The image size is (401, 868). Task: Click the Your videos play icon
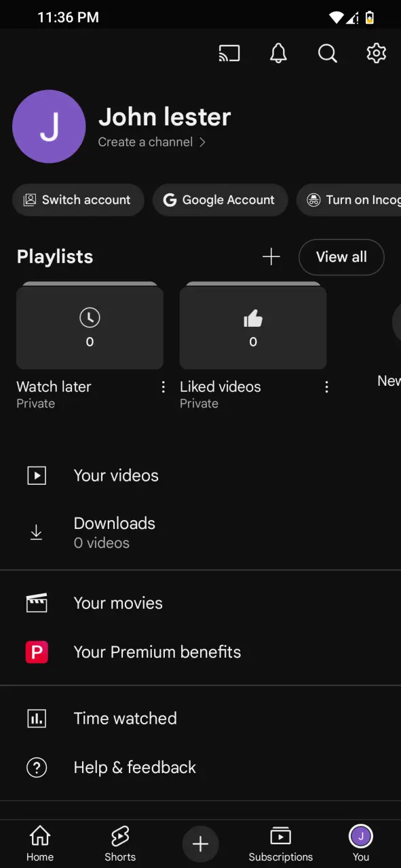tap(37, 475)
